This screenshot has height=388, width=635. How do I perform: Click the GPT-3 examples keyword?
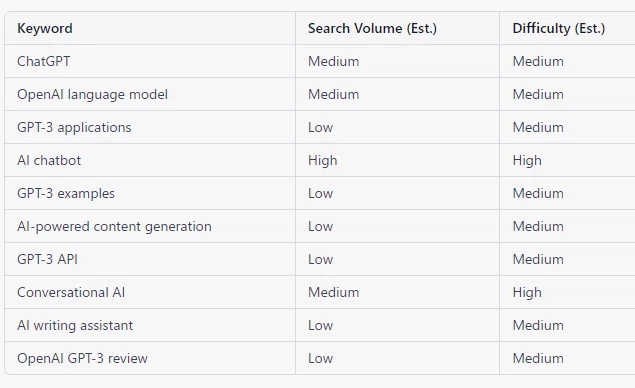coord(66,194)
